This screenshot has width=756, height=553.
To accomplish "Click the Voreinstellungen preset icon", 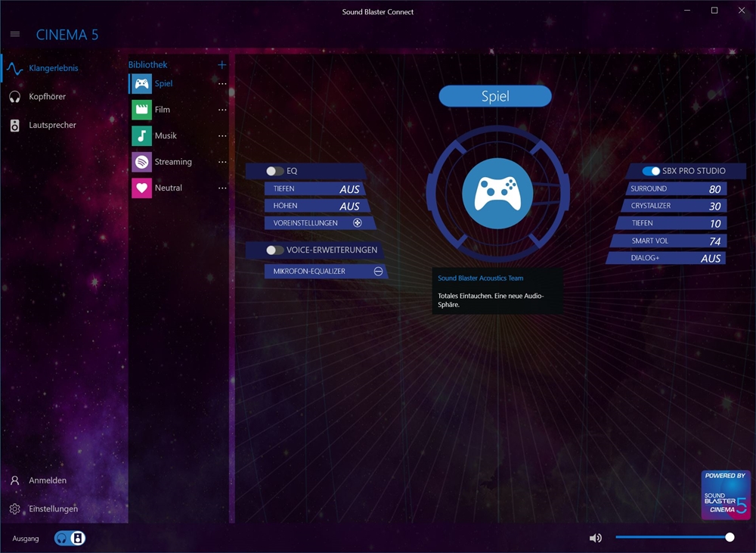I will (358, 223).
